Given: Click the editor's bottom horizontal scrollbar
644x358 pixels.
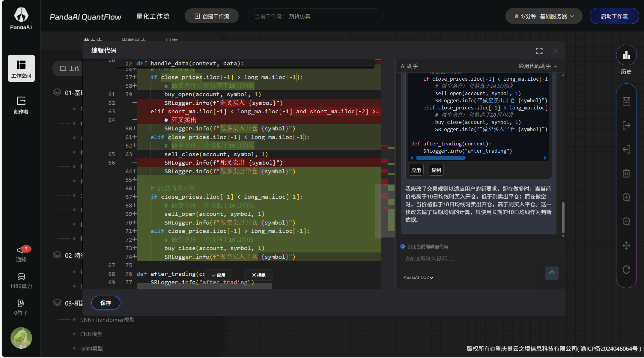Looking at the screenshot, I should pyautogui.click(x=204, y=286).
